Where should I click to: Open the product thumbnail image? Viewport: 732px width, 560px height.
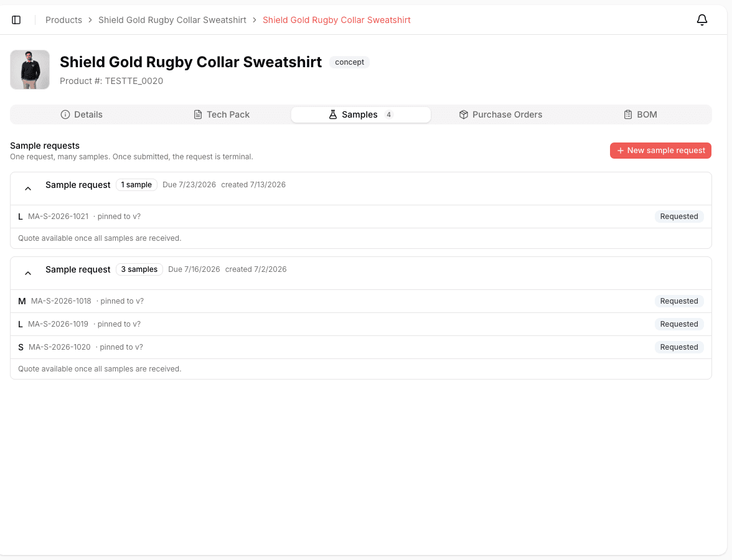click(30, 70)
